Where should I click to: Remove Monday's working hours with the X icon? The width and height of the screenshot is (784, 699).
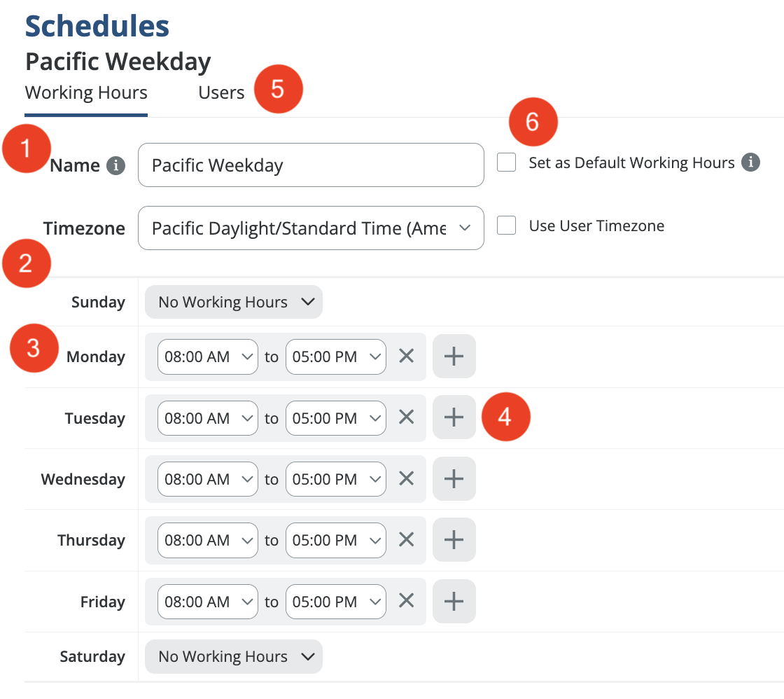pos(406,357)
